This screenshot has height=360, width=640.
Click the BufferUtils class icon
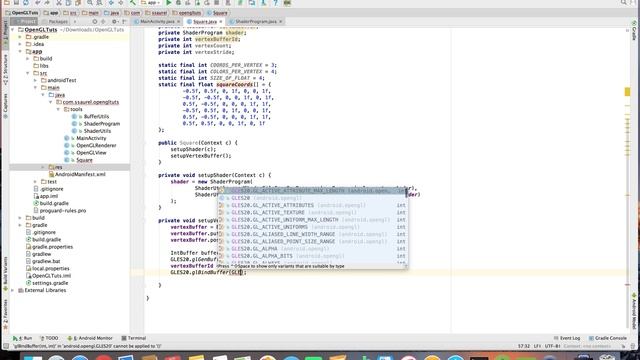coord(74,116)
